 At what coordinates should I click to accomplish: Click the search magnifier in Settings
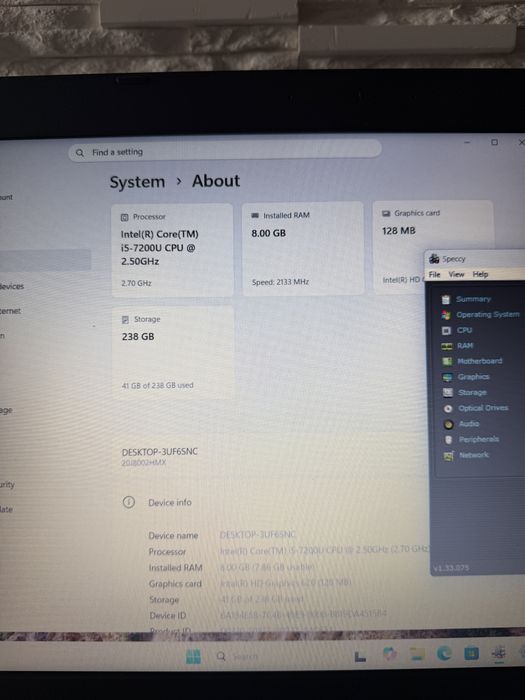(79, 153)
